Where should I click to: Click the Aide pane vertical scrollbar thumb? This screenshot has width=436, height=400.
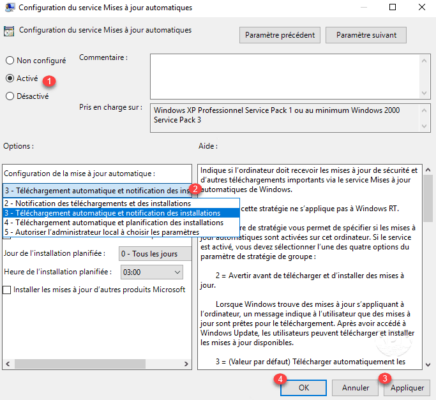pos(428,198)
